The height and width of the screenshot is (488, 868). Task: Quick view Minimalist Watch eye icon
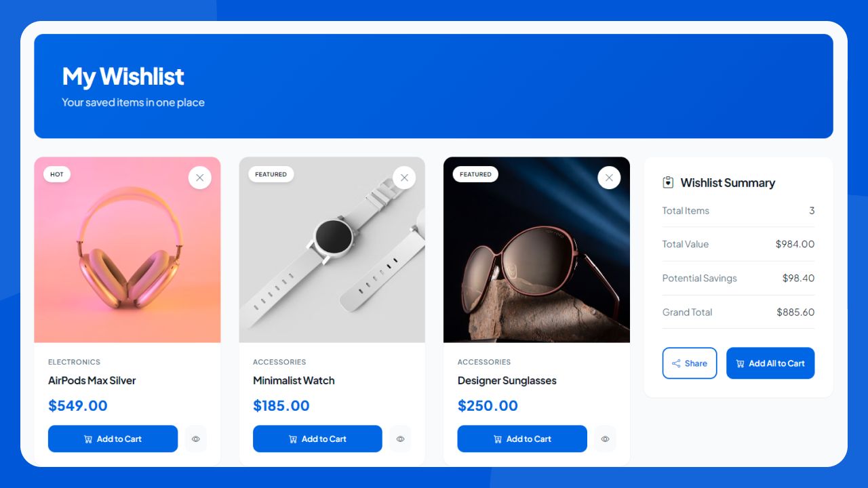click(400, 439)
